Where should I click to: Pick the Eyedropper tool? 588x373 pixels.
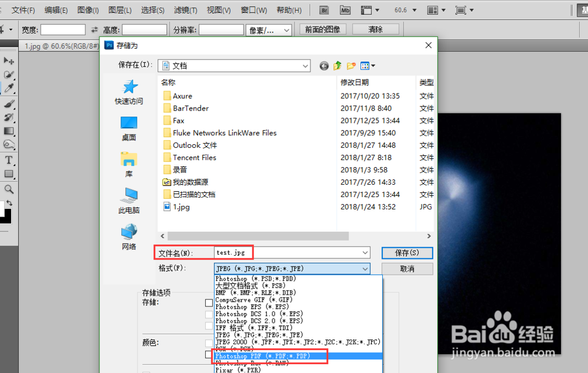click(8, 89)
